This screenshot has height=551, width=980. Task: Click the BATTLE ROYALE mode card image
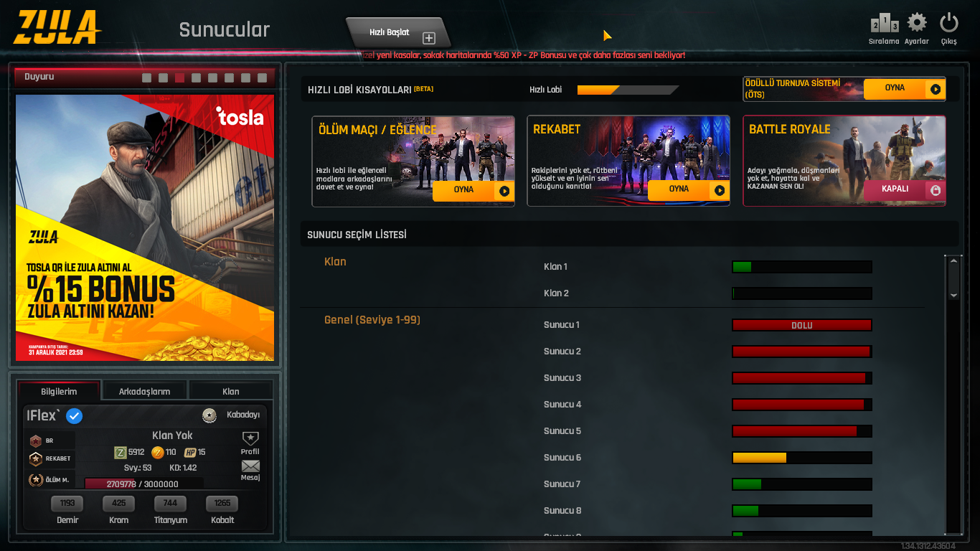844,161
